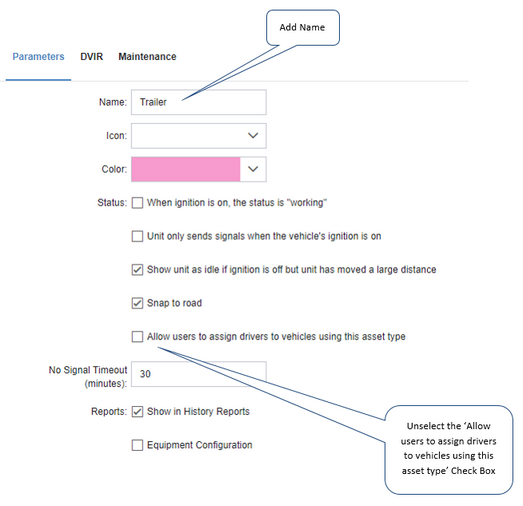Click the Name field containing Trailer
Image resolution: width=523 pixels, height=506 pixels.
coord(199,102)
